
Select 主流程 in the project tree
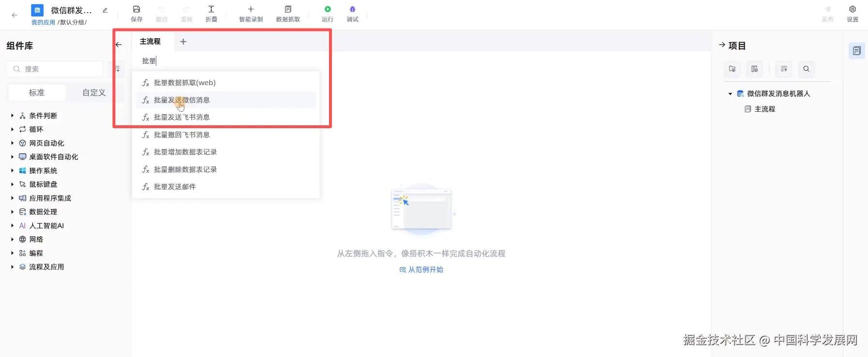pyautogui.click(x=764, y=109)
